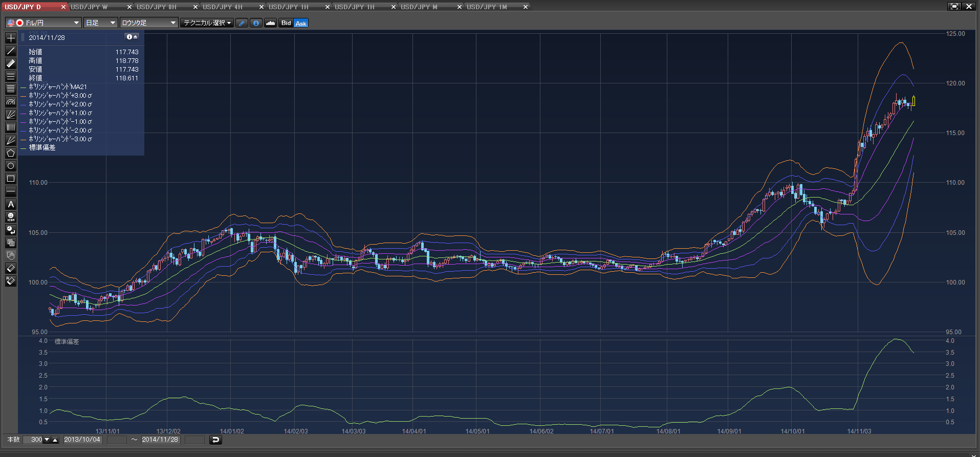Switch price display to Bid

click(286, 23)
